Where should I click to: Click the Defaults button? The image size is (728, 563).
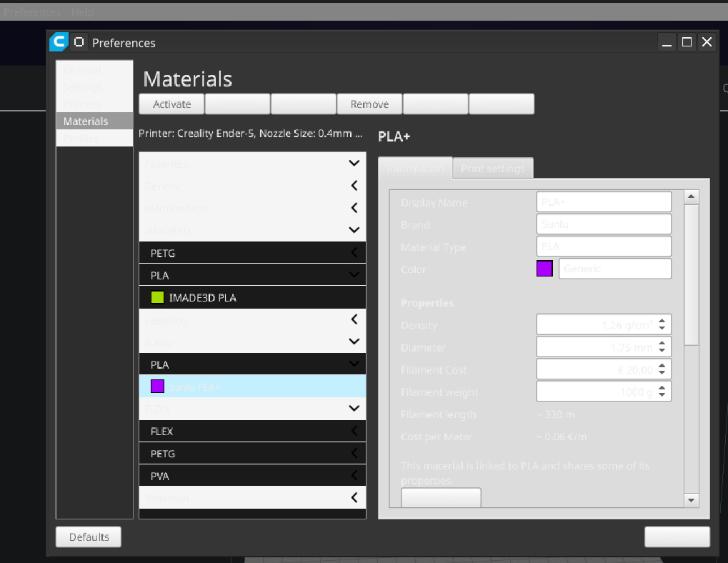(x=89, y=537)
